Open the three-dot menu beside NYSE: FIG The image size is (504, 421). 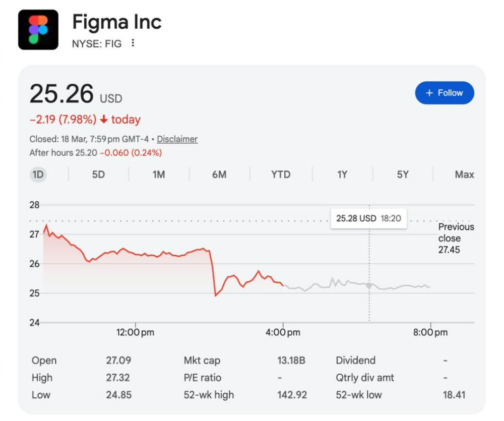coord(133,43)
